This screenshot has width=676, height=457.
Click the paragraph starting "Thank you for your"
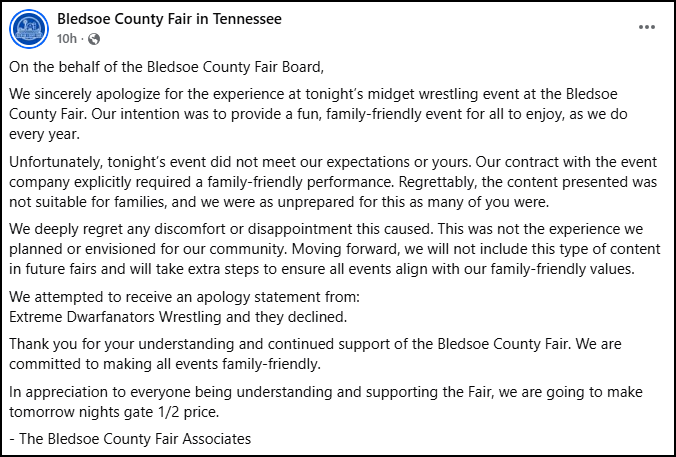315,354
